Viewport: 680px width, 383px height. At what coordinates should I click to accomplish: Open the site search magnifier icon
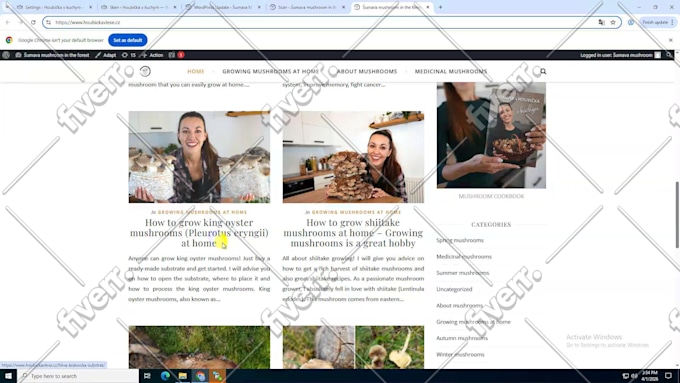click(543, 71)
